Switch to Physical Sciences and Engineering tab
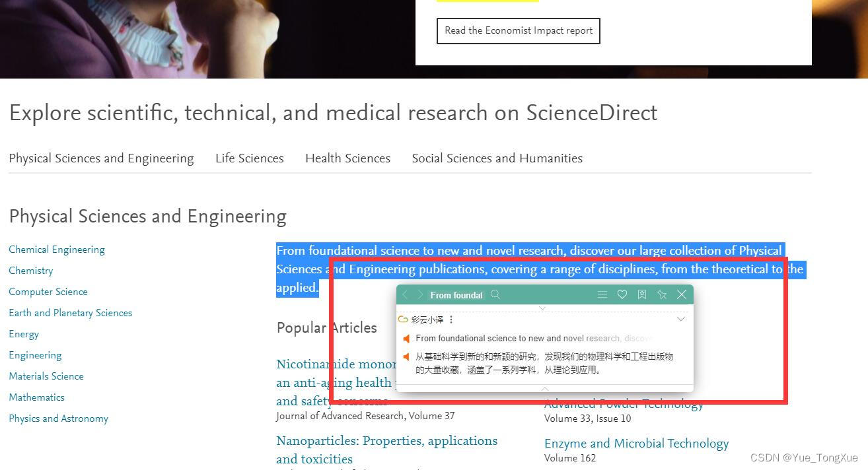The width and height of the screenshot is (868, 470). 101,158
